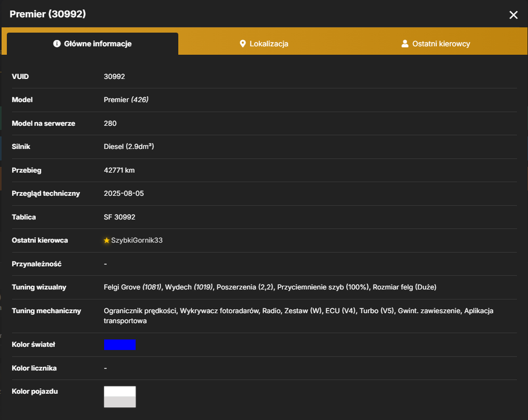Image resolution: width=528 pixels, height=420 pixels.
Task: Close the Premier (30992) dialog
Action: [513, 15]
